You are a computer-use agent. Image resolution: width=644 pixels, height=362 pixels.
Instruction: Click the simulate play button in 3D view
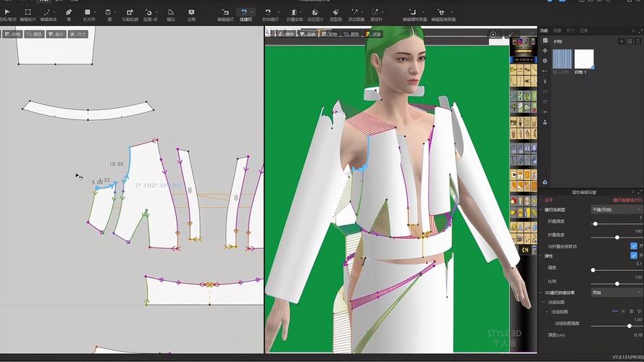[493, 34]
